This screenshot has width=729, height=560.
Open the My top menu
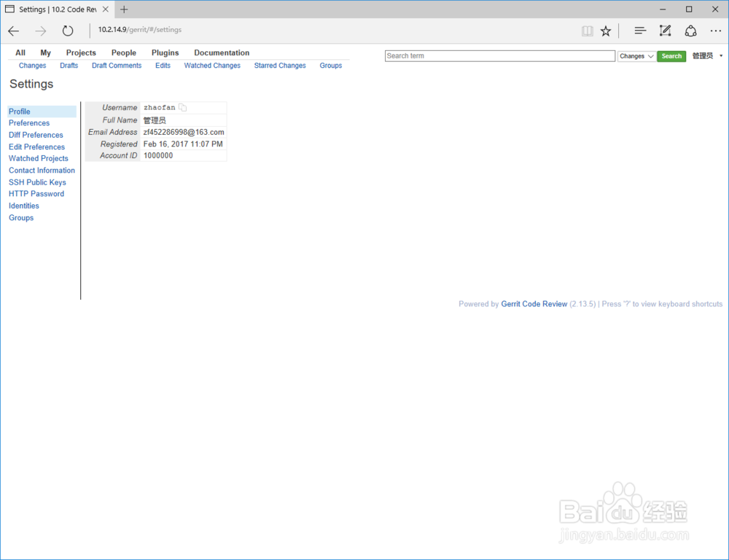(45, 52)
